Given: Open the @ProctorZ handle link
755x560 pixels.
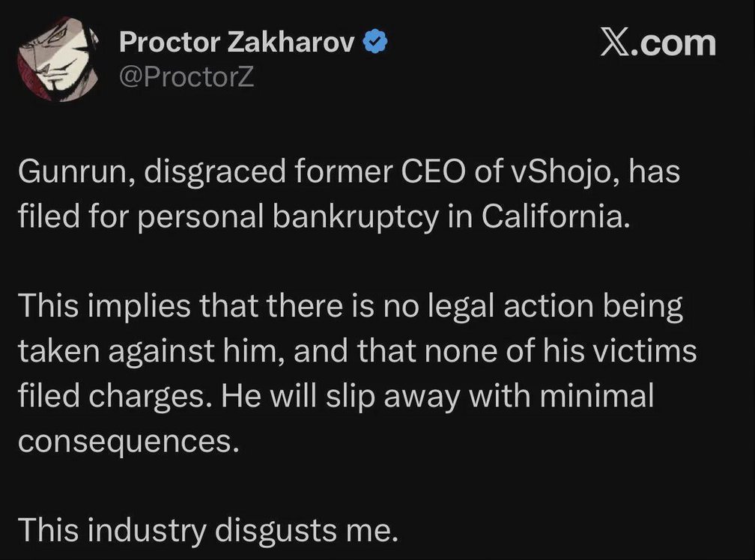Looking at the screenshot, I should pyautogui.click(x=187, y=76).
